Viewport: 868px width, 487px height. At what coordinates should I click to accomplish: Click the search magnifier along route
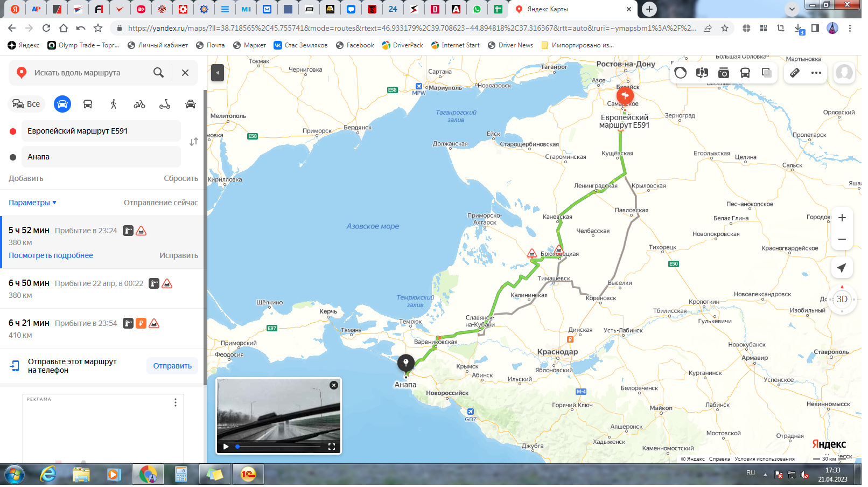coord(158,73)
